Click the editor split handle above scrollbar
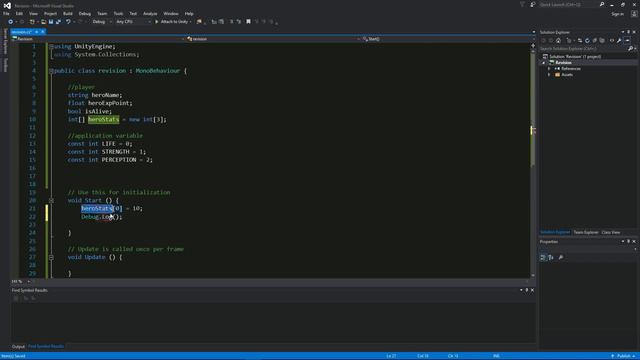Viewport: 640px width, 360px height. pyautogui.click(x=533, y=45)
